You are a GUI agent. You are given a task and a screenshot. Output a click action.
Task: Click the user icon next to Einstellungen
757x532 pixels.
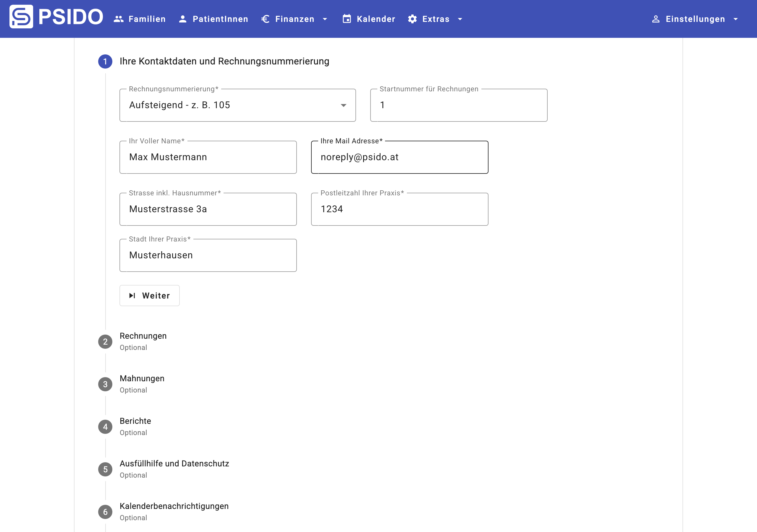(656, 19)
